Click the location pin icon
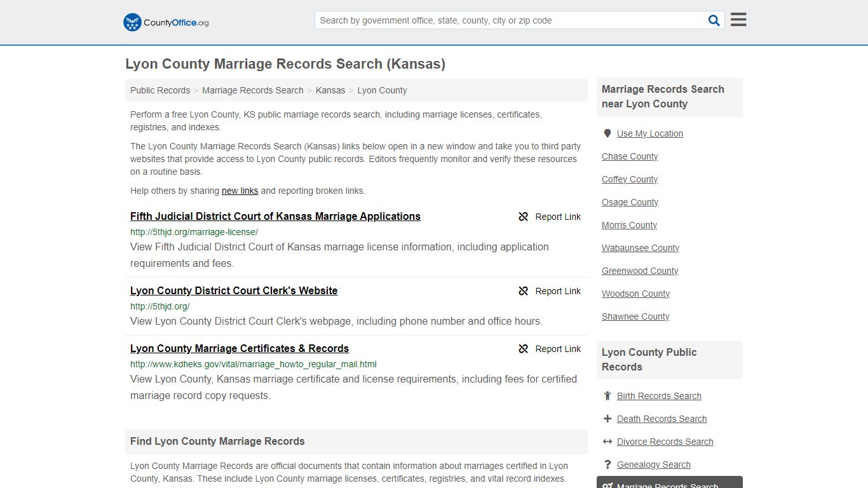The height and width of the screenshot is (488, 868). [607, 133]
